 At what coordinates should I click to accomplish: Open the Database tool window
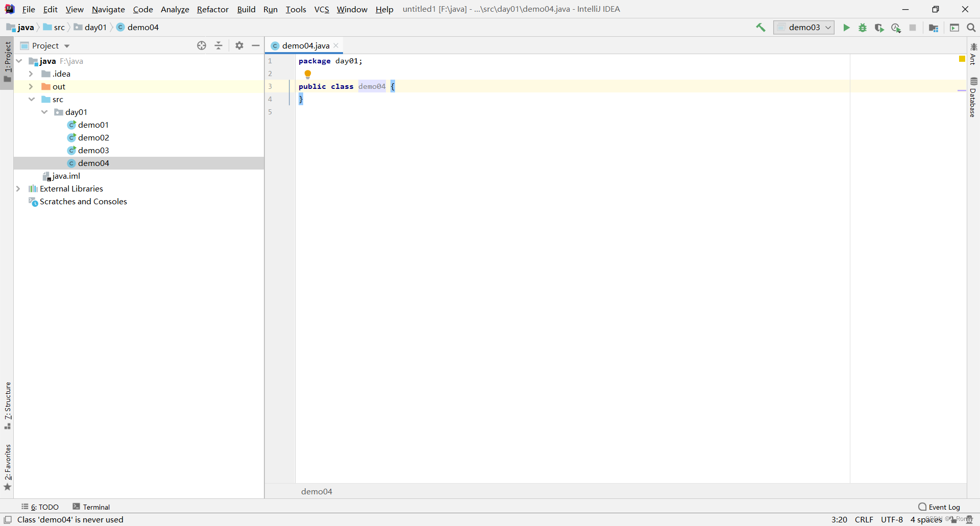[973, 98]
